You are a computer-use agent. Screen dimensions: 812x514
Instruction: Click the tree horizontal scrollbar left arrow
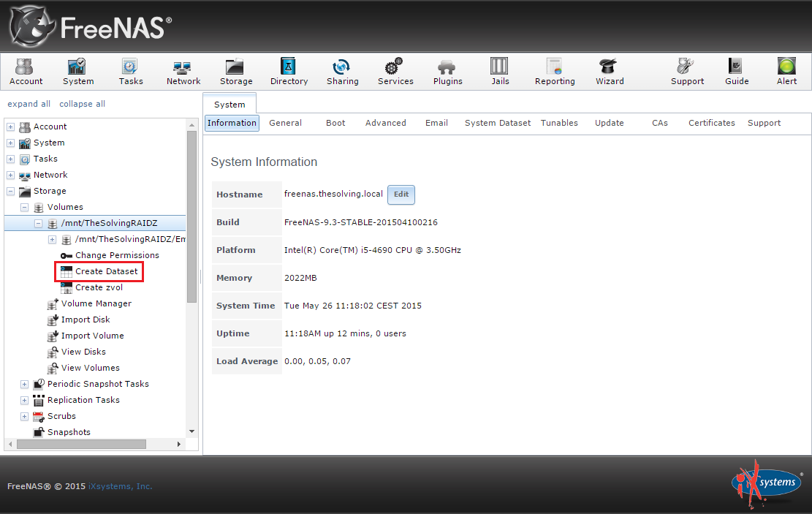10,444
